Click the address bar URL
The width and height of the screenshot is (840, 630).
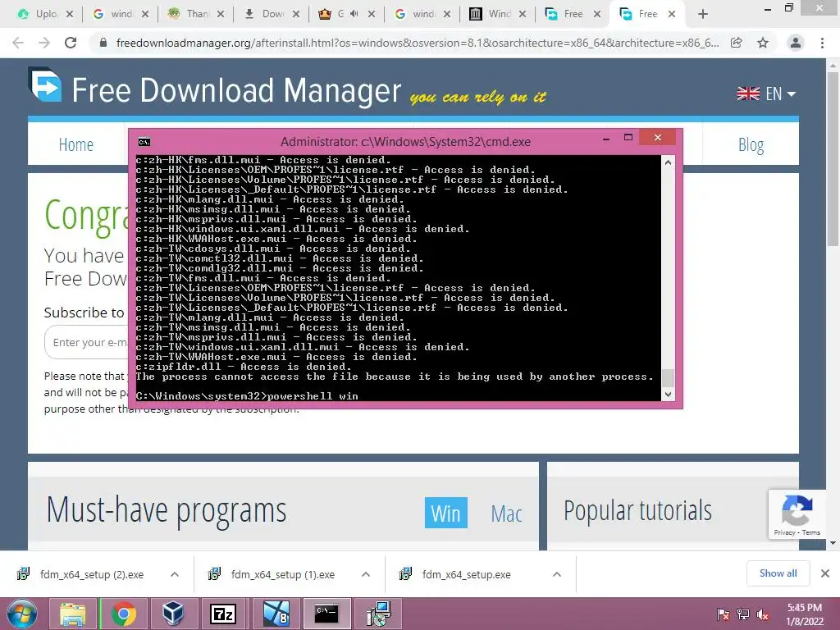click(418, 43)
